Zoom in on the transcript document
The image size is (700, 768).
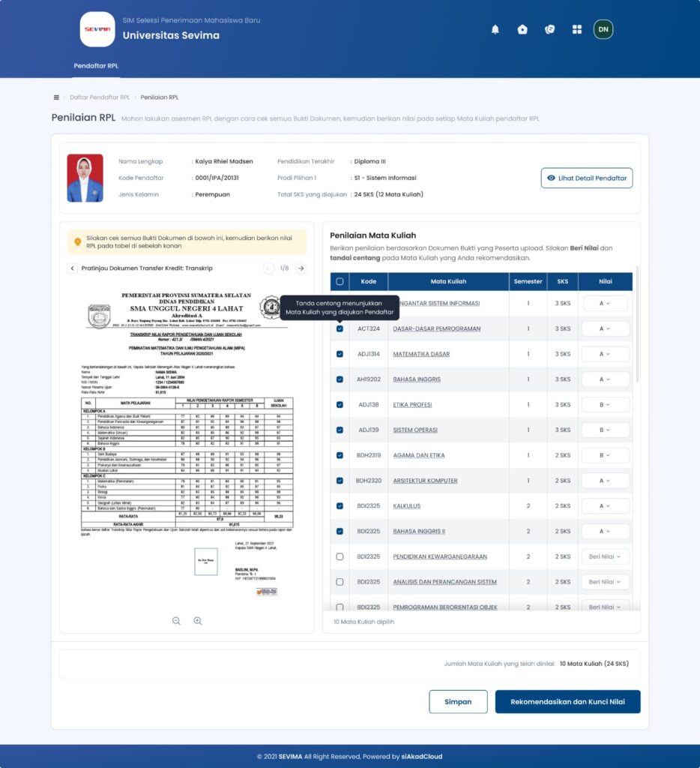pos(196,621)
